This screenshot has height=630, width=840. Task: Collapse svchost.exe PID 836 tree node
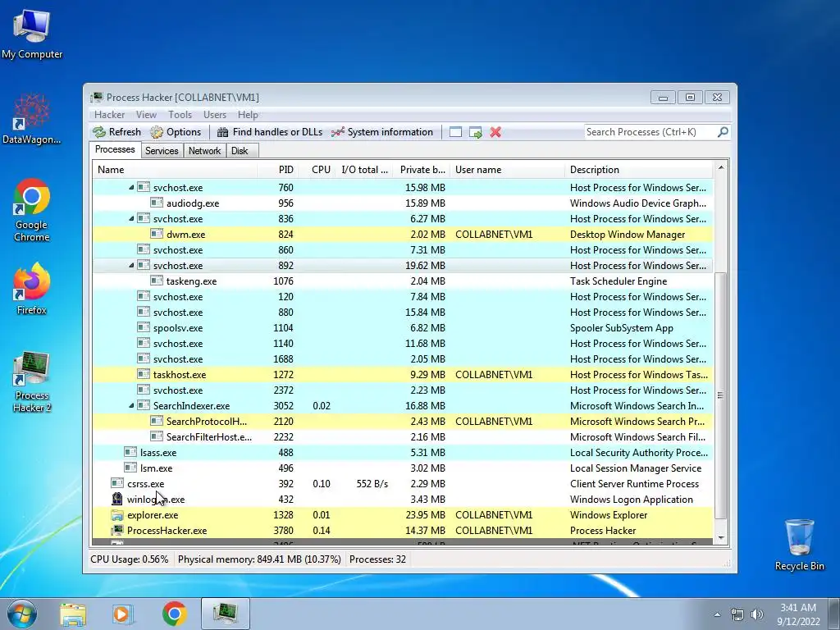[131, 218]
